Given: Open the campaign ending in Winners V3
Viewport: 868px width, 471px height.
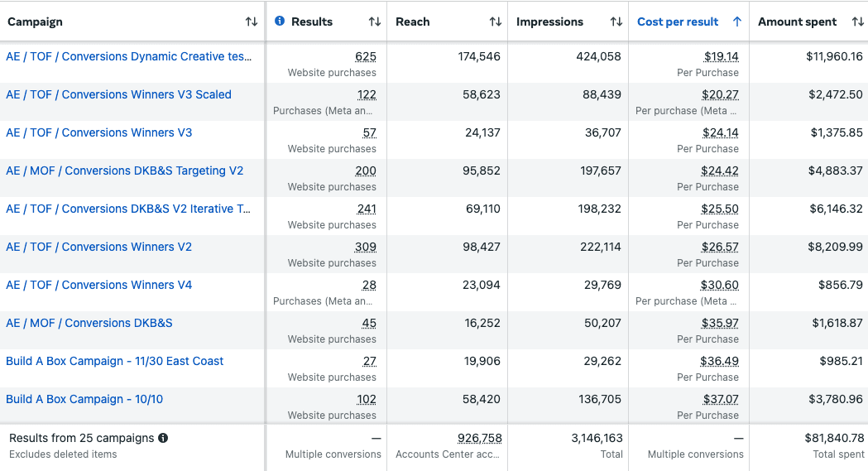Looking at the screenshot, I should click(x=99, y=132).
